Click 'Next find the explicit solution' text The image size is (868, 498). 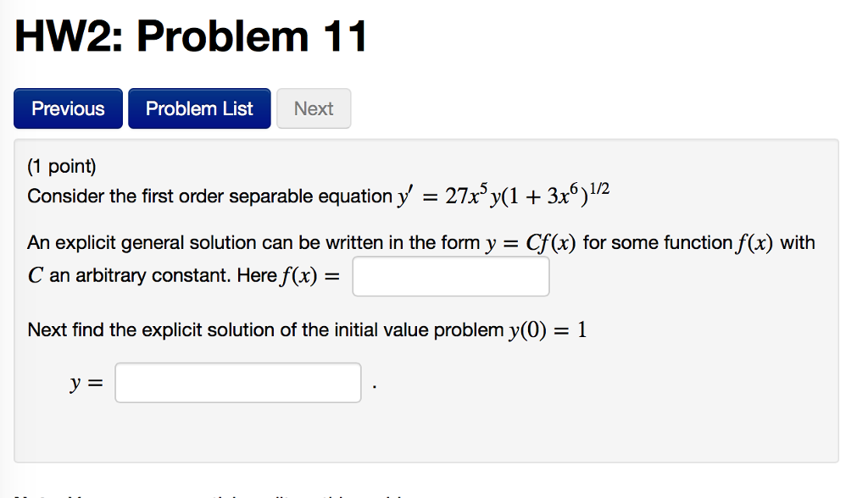click(x=153, y=329)
